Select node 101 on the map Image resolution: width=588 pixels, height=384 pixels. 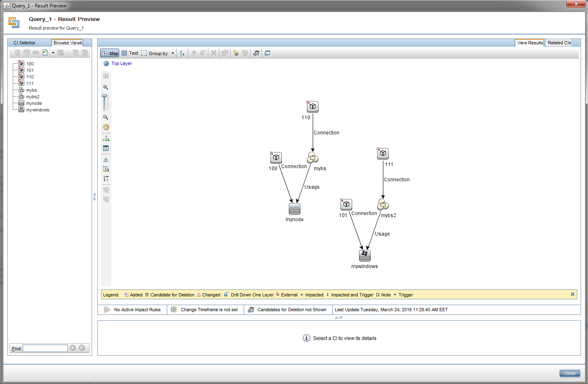pyautogui.click(x=346, y=204)
